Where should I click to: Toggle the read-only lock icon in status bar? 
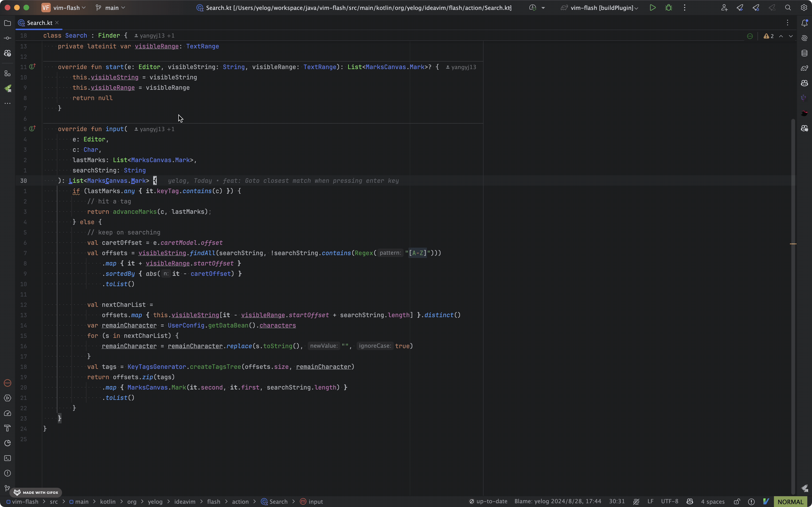click(737, 502)
